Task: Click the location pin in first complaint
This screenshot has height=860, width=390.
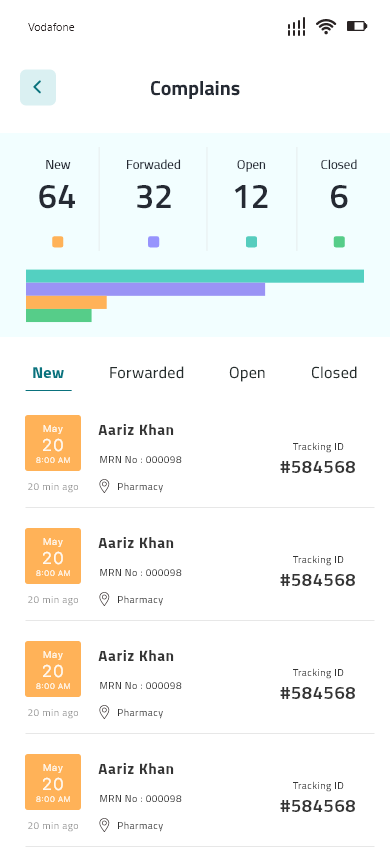Action: click(x=104, y=486)
